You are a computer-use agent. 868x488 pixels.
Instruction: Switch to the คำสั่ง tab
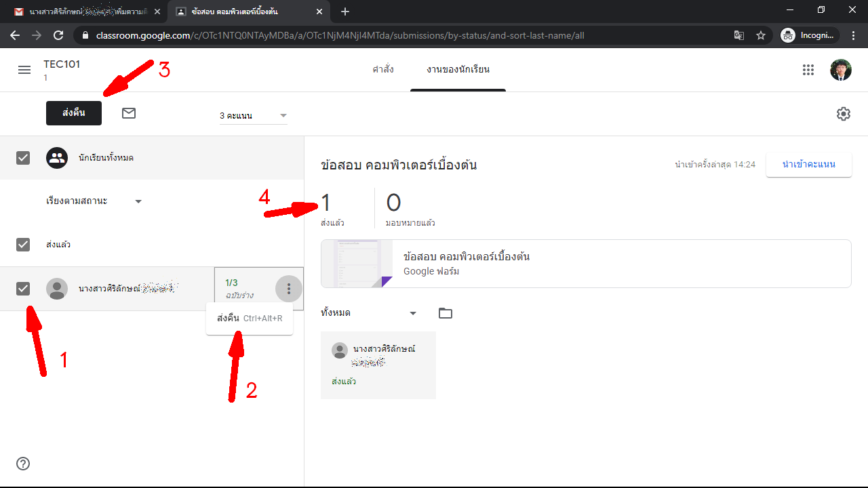(383, 70)
